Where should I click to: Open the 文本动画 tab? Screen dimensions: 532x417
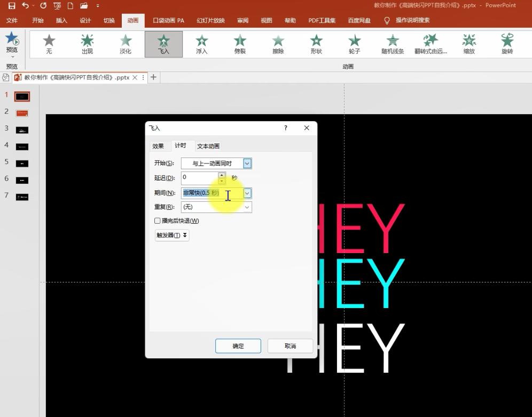click(208, 146)
